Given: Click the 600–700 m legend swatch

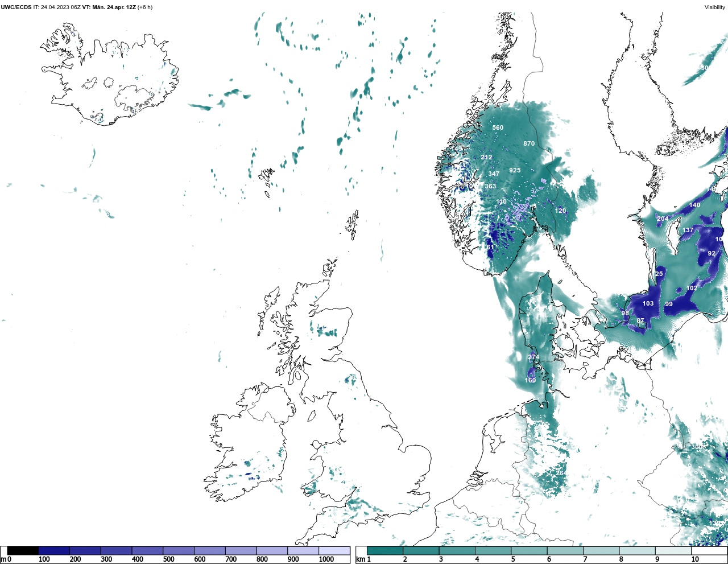Looking at the screenshot, I should pos(209,551).
